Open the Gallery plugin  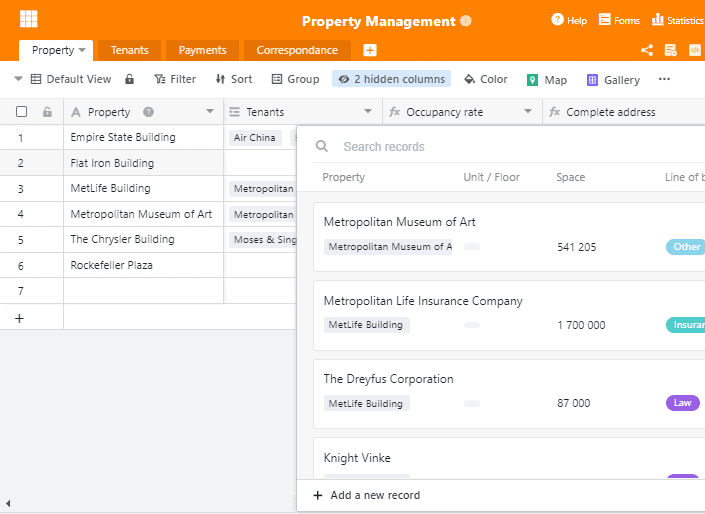[x=613, y=80]
